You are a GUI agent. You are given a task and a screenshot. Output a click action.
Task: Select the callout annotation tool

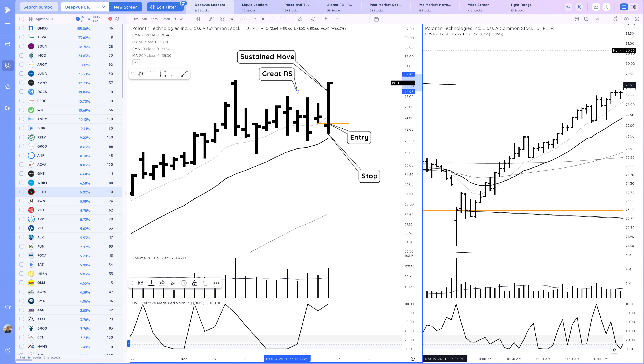[x=174, y=74]
